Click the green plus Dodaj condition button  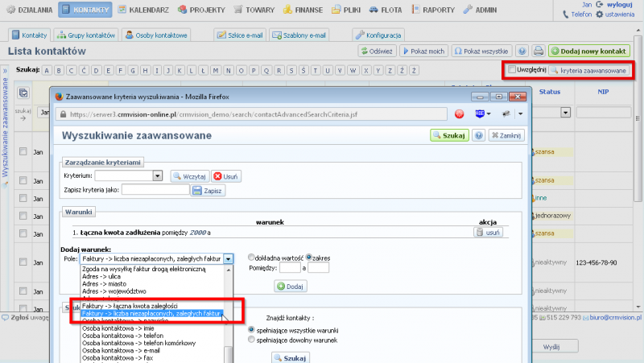(290, 286)
